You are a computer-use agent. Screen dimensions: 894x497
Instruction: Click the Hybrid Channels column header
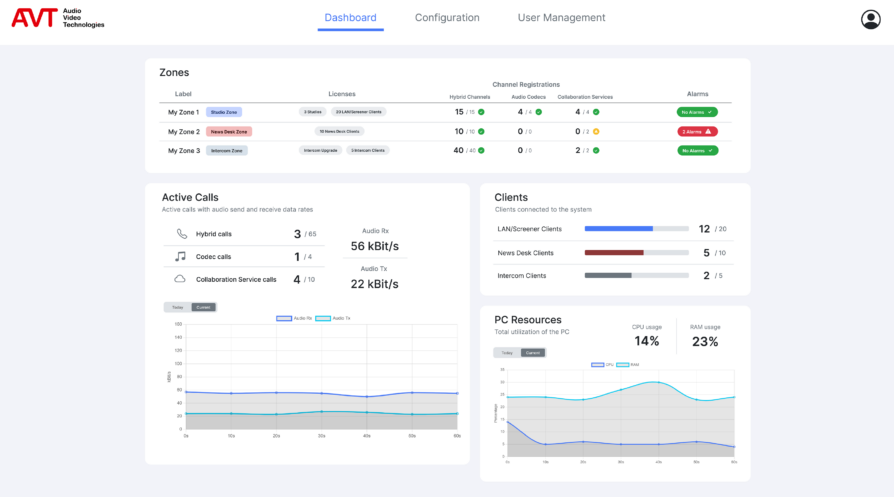470,97
